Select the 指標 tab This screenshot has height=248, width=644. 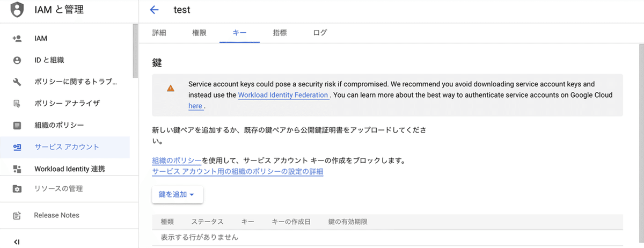tap(280, 33)
